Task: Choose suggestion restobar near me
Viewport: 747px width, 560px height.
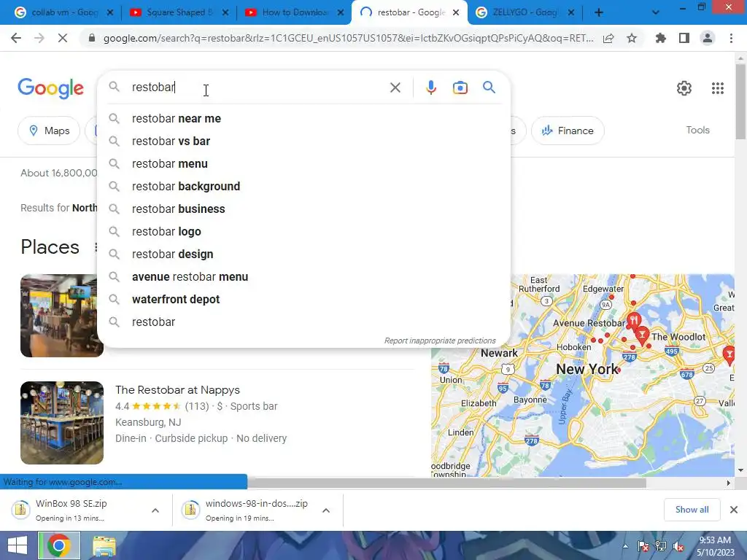Action: pos(303,119)
